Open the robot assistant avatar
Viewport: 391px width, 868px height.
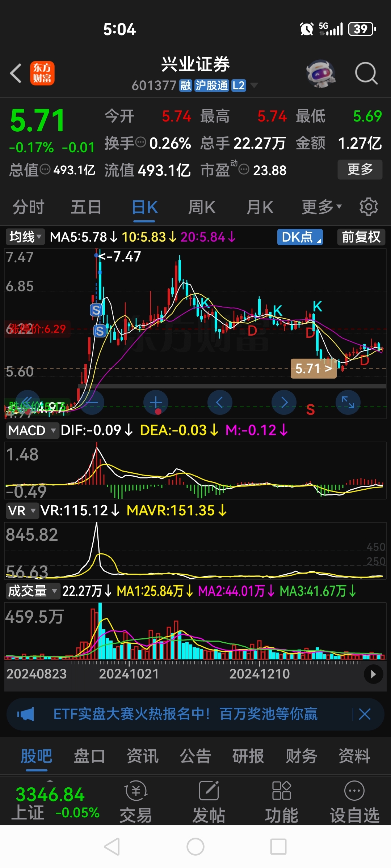coord(320,73)
